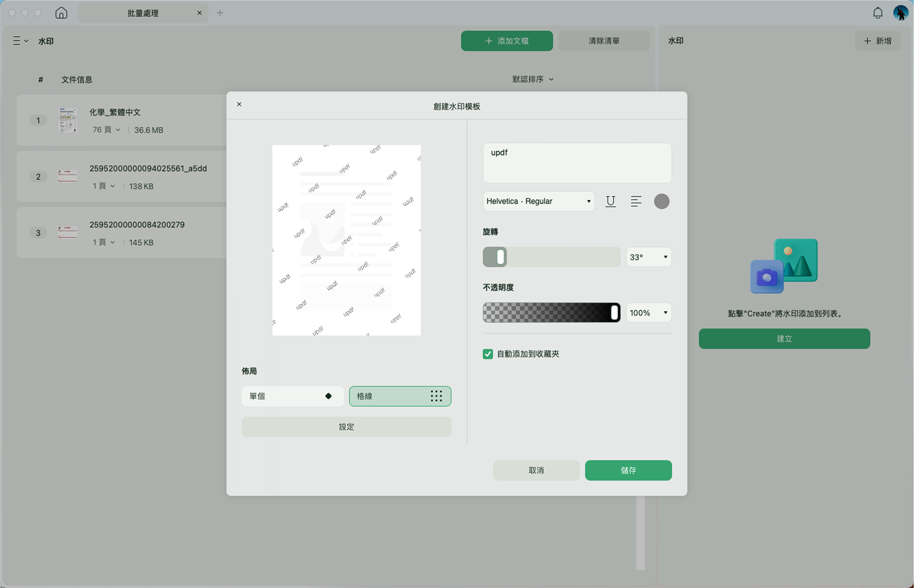Click the vertical scrollbar of file list
The width and height of the screenshot is (914, 588).
[x=640, y=533]
